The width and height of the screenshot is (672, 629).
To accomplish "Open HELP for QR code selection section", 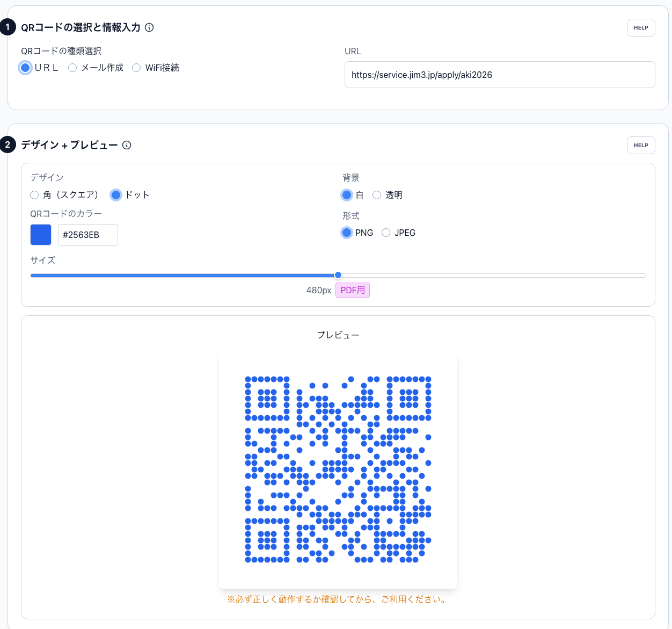I will point(641,28).
